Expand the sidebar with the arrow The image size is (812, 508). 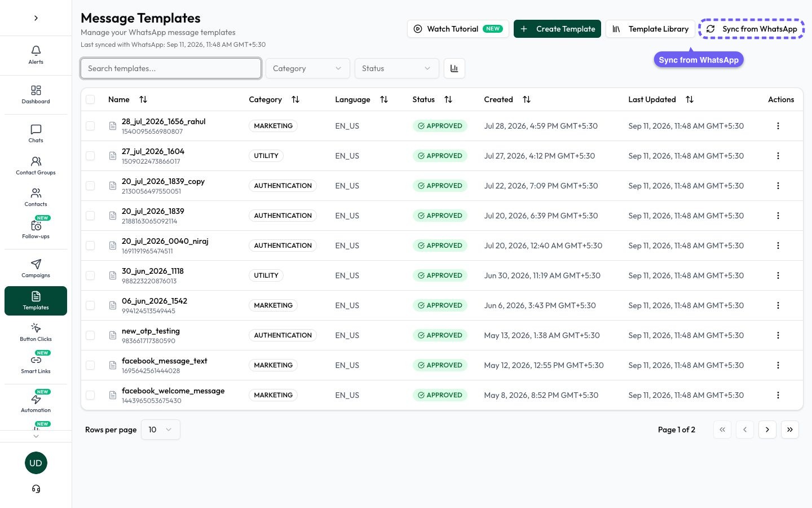pyautogui.click(x=36, y=18)
